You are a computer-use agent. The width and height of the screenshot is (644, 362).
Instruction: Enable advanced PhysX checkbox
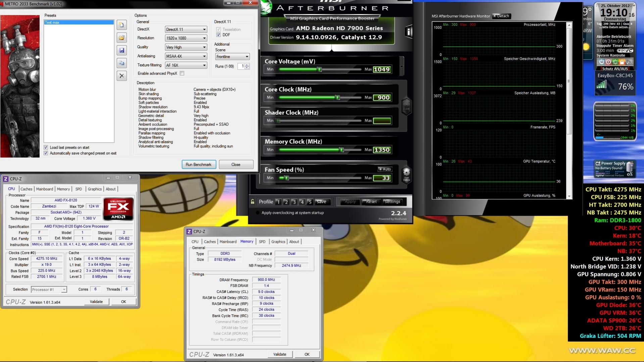(182, 73)
